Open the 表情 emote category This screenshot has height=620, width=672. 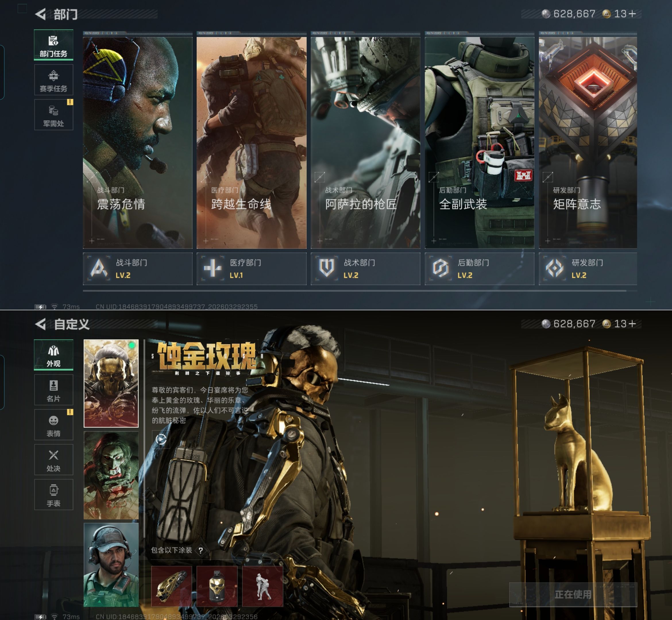pyautogui.click(x=53, y=425)
